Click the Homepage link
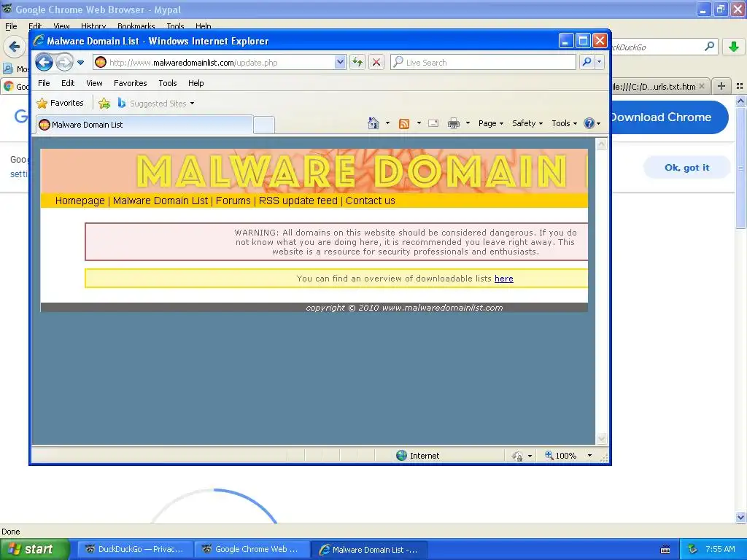This screenshot has height=560, width=747. [x=80, y=201]
